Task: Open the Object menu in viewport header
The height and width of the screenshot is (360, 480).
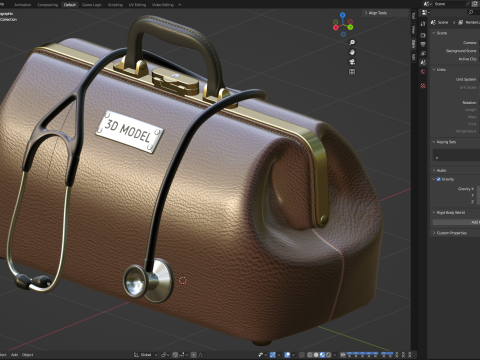Action: pos(27,355)
